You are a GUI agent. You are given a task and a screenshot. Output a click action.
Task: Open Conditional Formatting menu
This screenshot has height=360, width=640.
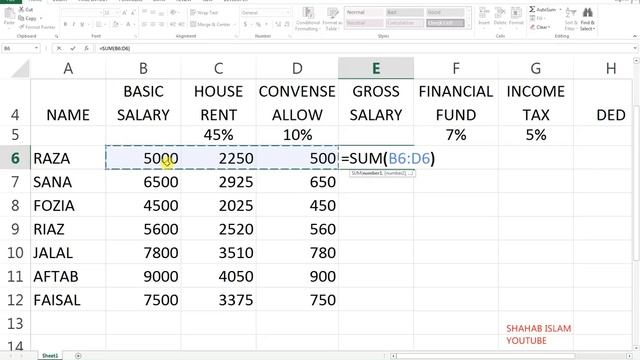click(308, 19)
